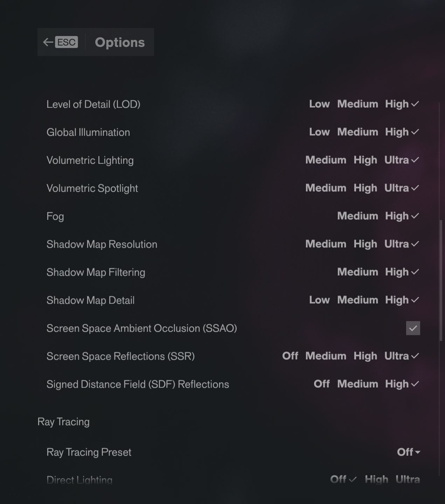Select High for Volumetric Lighting

click(x=365, y=160)
